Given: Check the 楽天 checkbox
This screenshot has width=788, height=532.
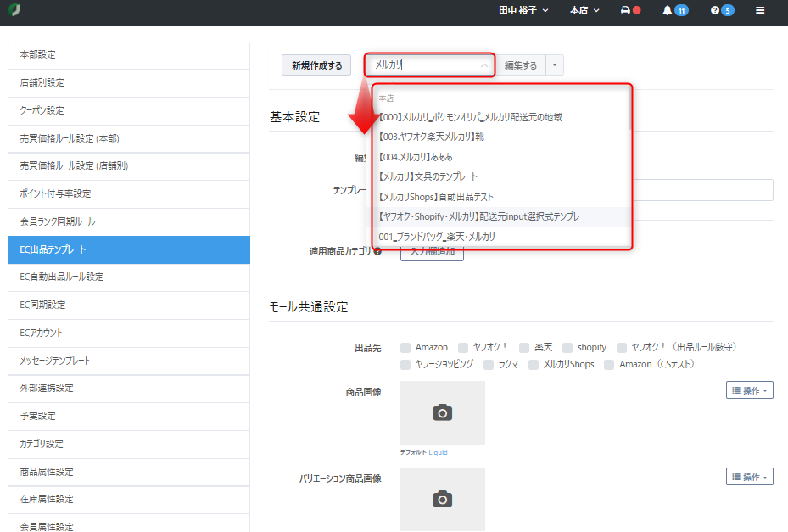Looking at the screenshot, I should (524, 348).
